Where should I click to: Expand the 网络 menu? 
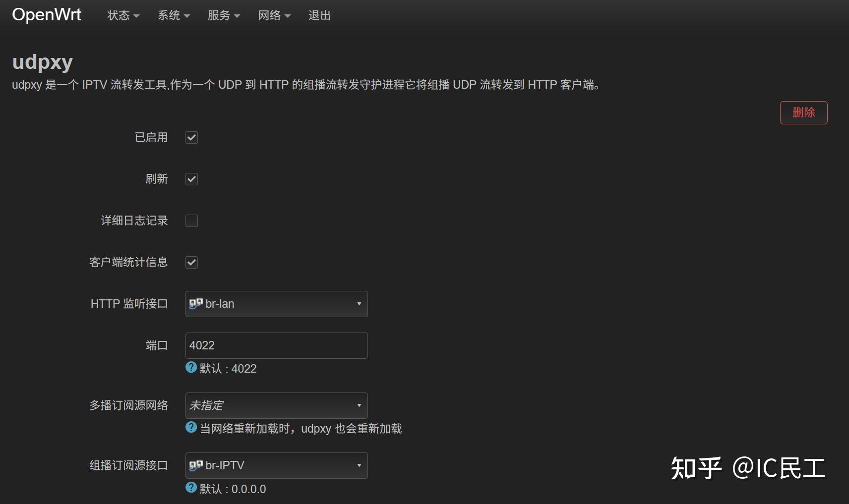[x=274, y=15]
